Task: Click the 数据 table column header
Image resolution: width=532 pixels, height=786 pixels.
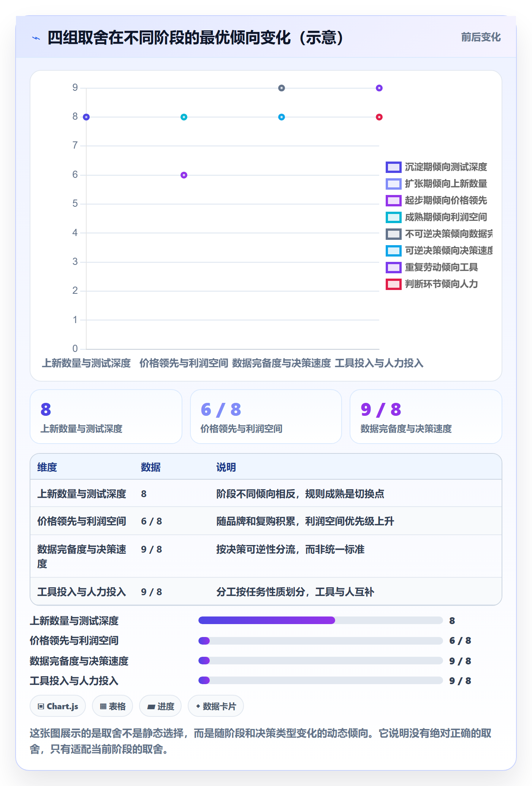Action: click(x=151, y=467)
